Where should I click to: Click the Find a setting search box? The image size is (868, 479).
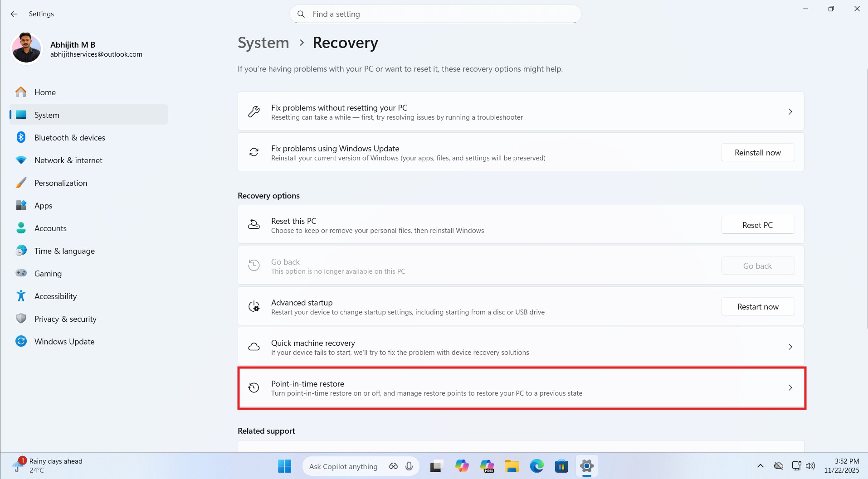click(x=434, y=14)
